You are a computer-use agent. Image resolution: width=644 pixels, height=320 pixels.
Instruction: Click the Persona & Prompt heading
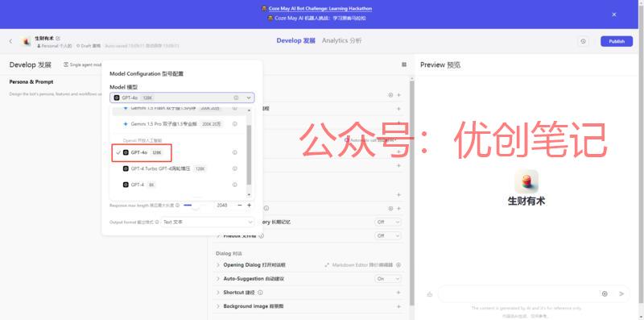coord(31,82)
